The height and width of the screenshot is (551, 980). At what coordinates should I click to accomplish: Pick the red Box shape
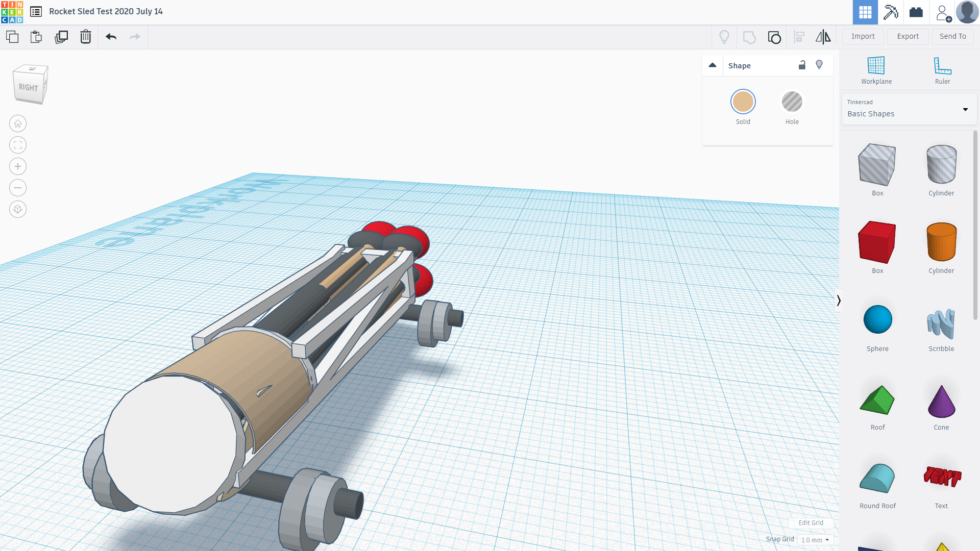click(877, 242)
